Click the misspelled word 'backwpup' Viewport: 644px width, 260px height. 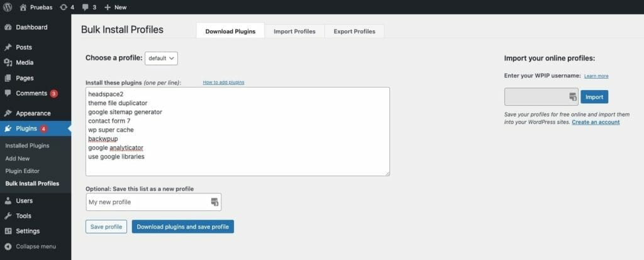pos(103,138)
